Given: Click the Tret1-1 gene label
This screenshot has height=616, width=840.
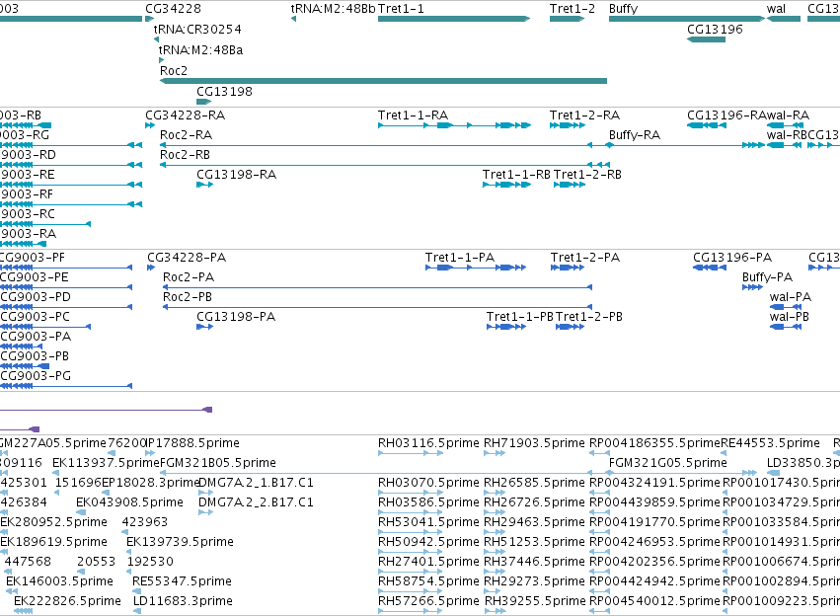Looking at the screenshot, I should [x=401, y=9].
